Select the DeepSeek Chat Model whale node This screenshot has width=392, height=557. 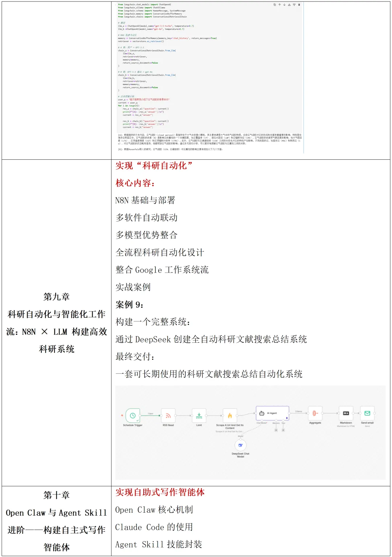(x=240, y=445)
